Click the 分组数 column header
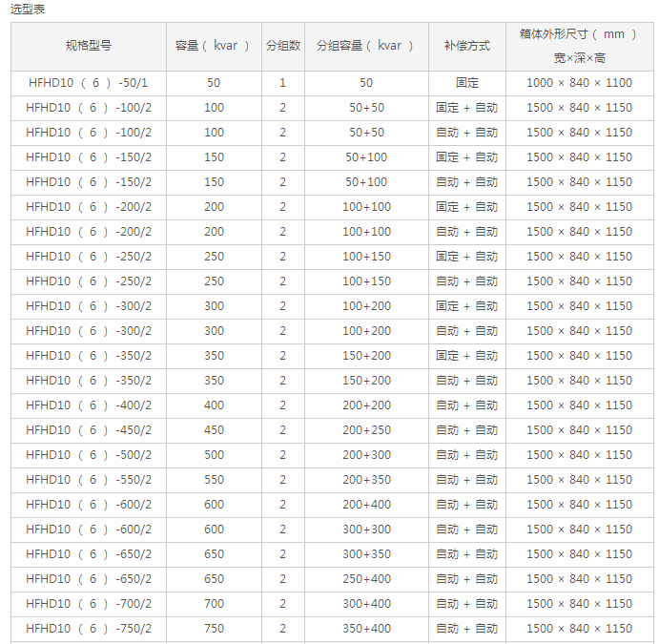Screen dimensions: 659x644 (x=283, y=46)
